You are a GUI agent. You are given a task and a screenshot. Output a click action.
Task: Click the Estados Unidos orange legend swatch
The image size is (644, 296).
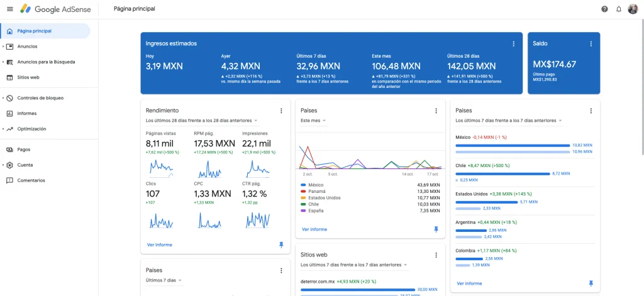pyautogui.click(x=303, y=198)
